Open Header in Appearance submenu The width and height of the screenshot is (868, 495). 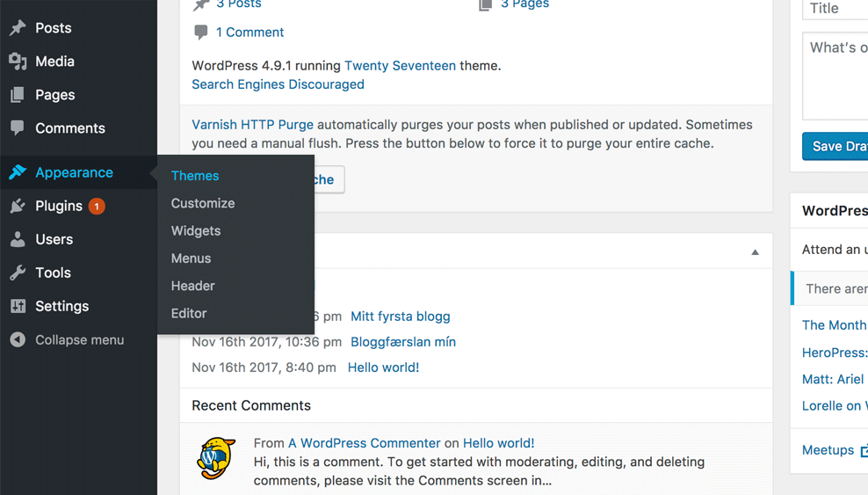tap(192, 286)
